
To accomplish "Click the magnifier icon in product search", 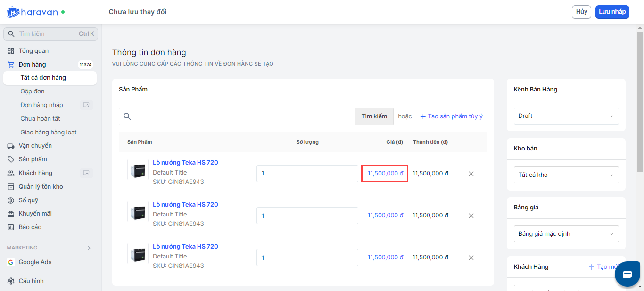I will coord(127,116).
